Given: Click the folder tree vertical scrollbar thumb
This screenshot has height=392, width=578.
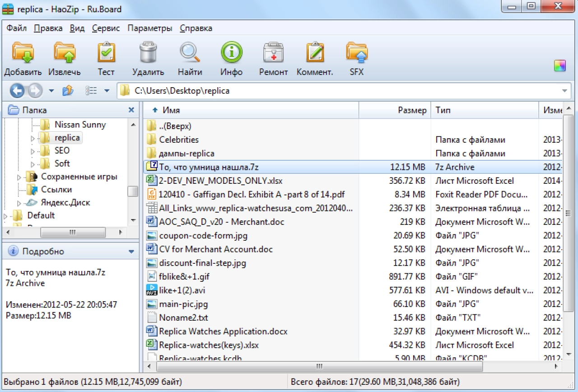Looking at the screenshot, I should click(x=133, y=191).
